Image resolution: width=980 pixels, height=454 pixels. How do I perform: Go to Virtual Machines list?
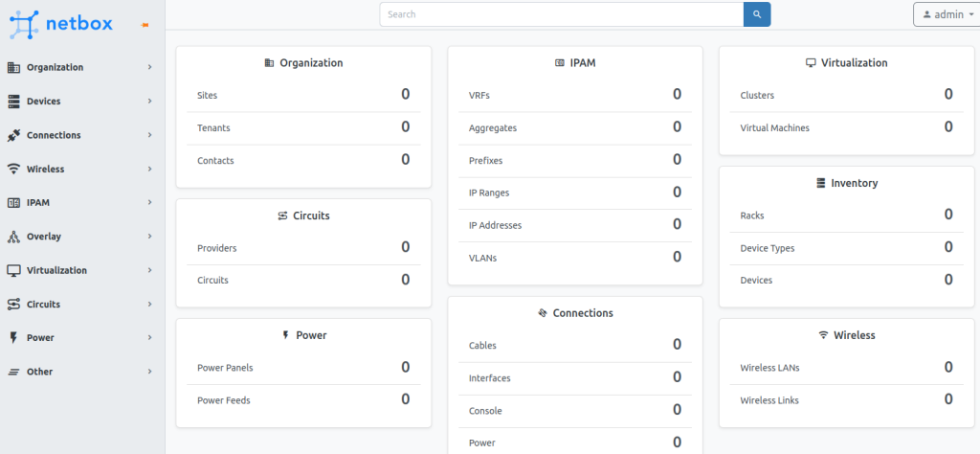(774, 128)
